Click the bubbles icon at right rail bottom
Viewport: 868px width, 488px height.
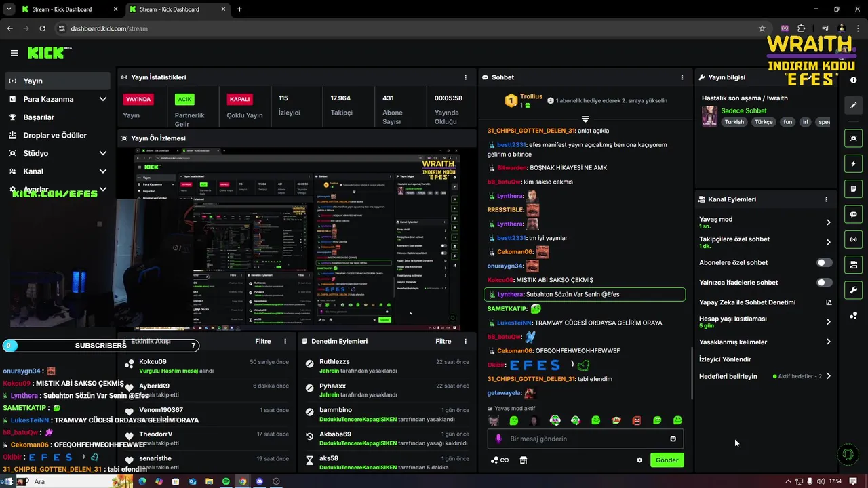coord(853,316)
